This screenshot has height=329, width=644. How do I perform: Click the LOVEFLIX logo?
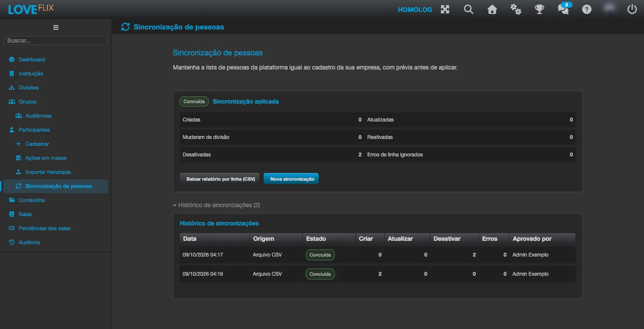tap(31, 9)
